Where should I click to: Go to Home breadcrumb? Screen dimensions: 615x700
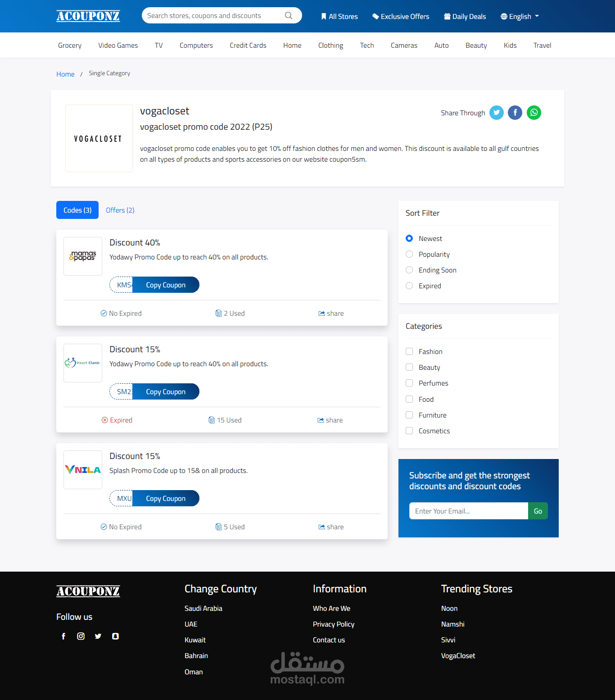click(65, 74)
